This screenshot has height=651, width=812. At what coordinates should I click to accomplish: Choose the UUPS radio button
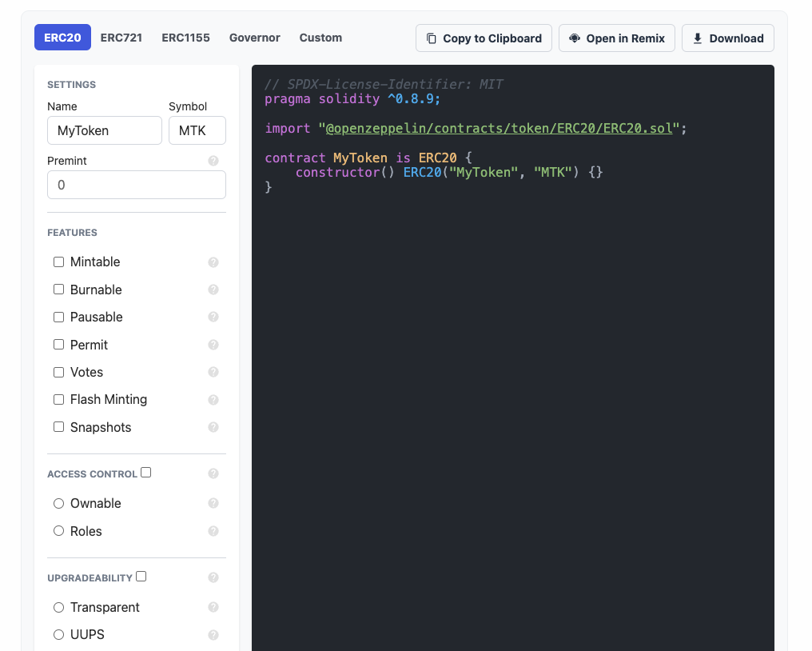(58, 634)
